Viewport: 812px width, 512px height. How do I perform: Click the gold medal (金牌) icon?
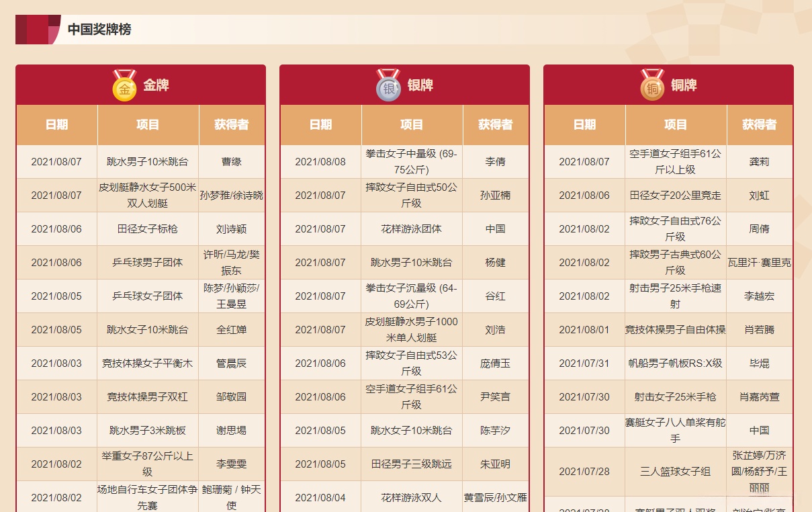pyautogui.click(x=124, y=85)
